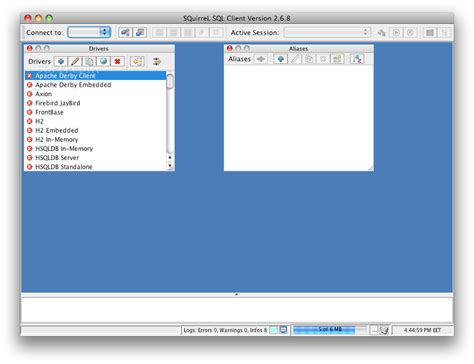Close the Aliases internal window
The image size is (474, 364).
coord(229,48)
